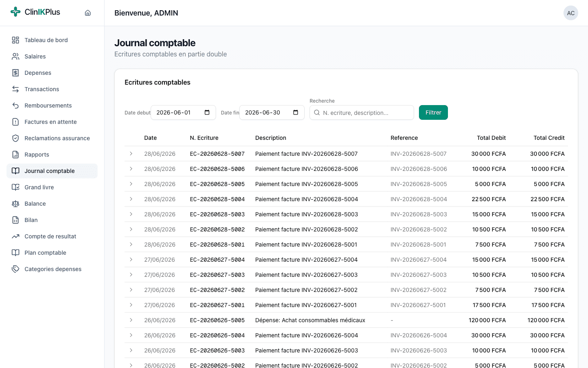Click the Remboursements undo icon
Image resolution: width=588 pixels, height=368 pixels.
click(x=16, y=105)
